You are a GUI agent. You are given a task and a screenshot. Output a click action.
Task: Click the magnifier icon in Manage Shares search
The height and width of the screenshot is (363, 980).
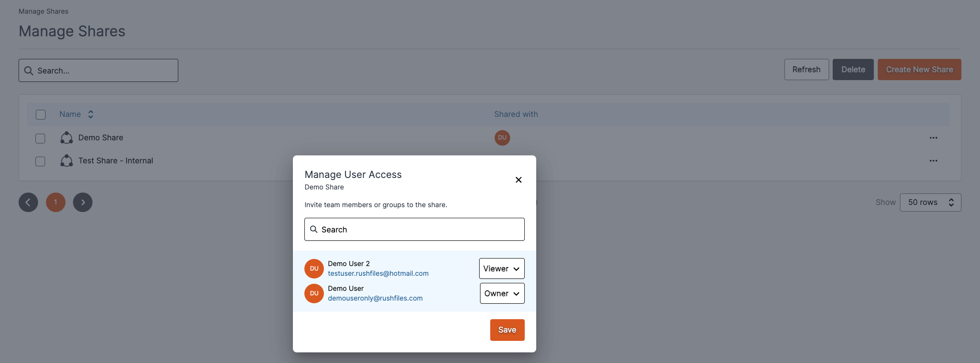[29, 71]
